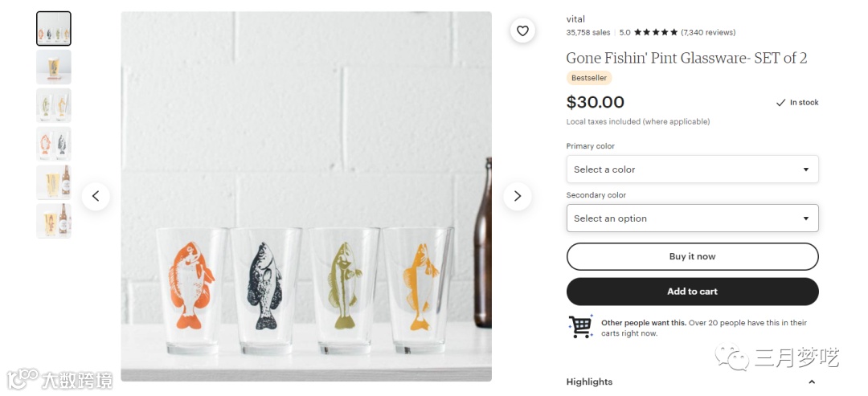868x396 pixels.
Task: Advance to the next product photo
Action: (518, 196)
